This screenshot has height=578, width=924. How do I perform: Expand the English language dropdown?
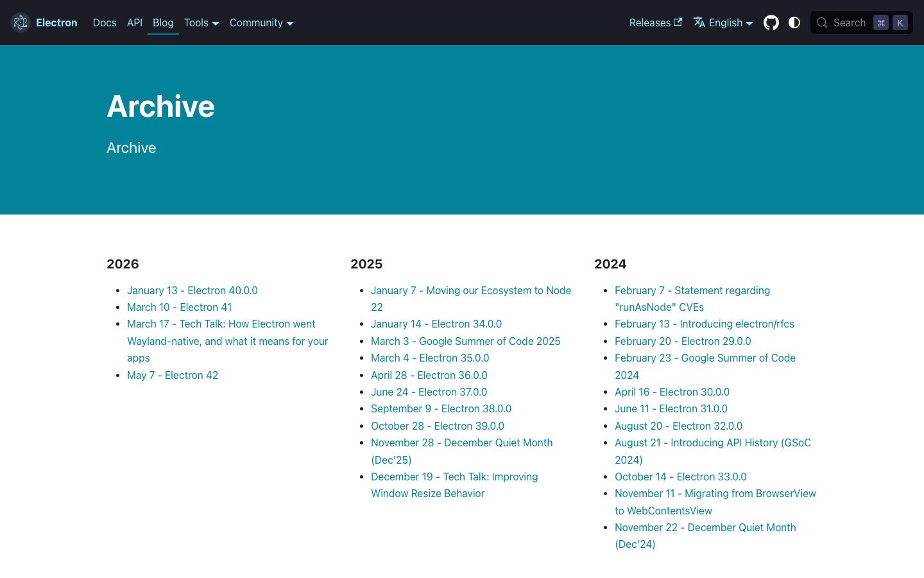[x=723, y=22]
